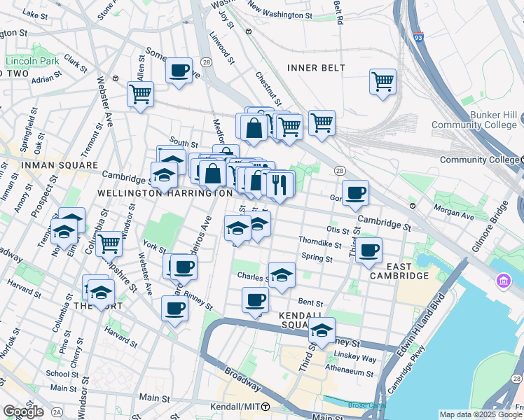Click the coffee cup marker near York St
Viewport: 524px width, 420px height.
pos(184,267)
